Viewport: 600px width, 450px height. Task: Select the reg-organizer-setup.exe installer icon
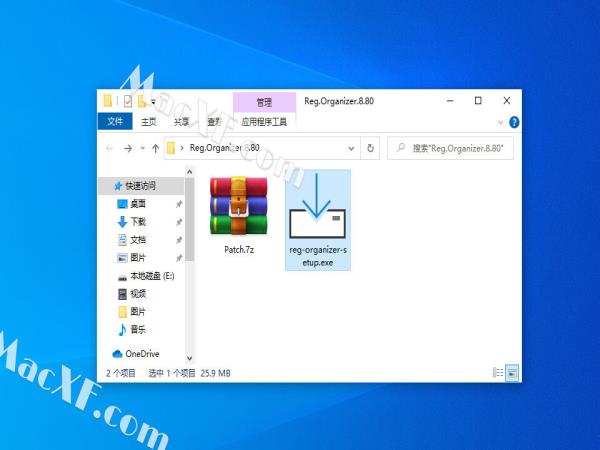pyautogui.click(x=317, y=206)
